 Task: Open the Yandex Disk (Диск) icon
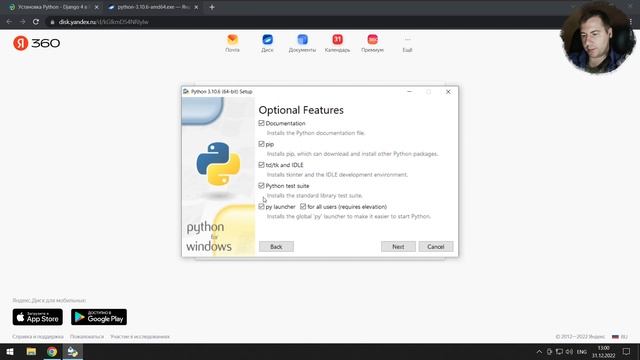(267, 43)
